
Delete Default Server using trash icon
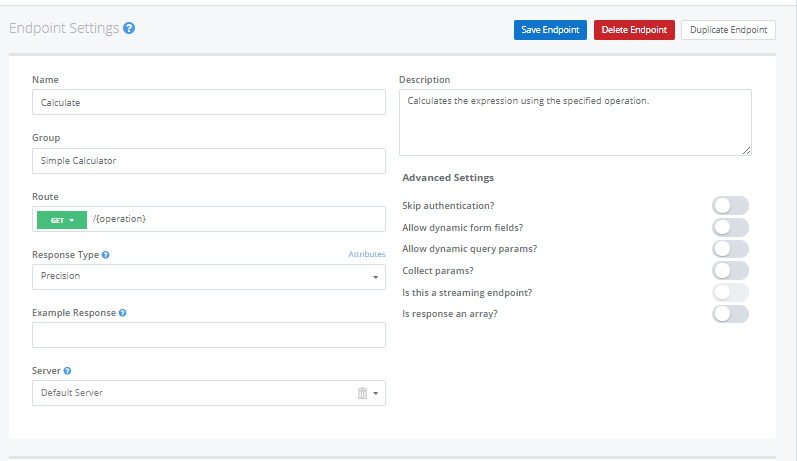point(362,393)
